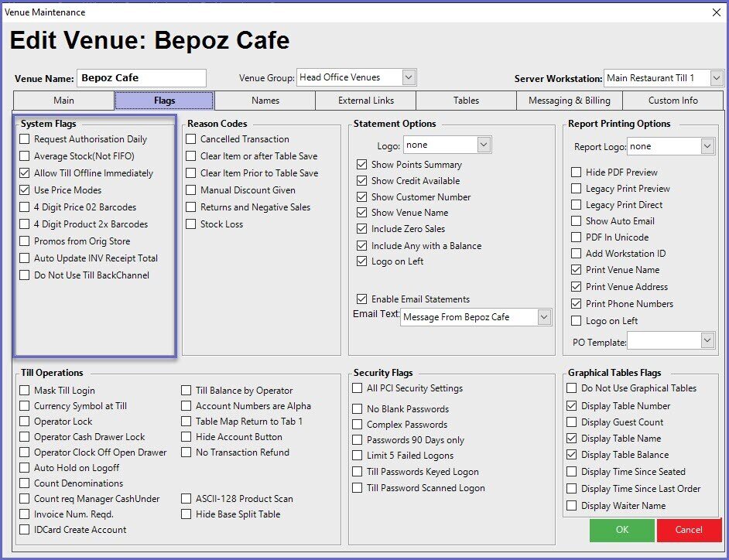
Task: Switch to the Main tab
Action: point(63,101)
